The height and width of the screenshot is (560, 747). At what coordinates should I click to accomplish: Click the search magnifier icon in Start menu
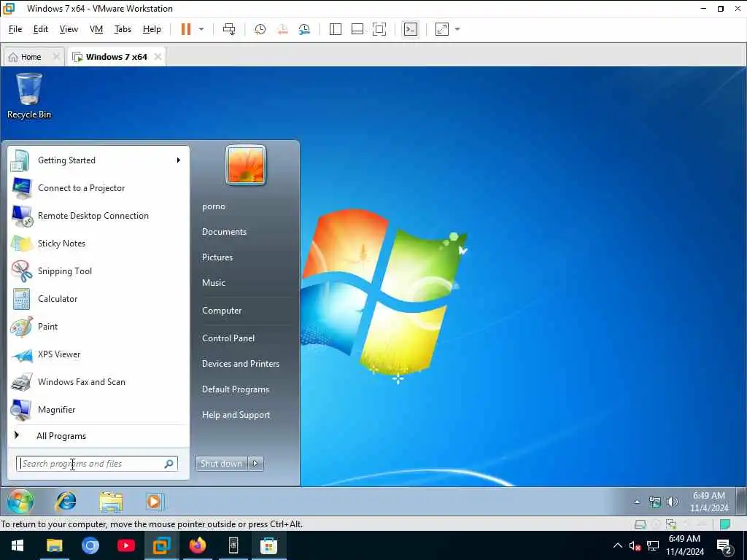[169, 464]
